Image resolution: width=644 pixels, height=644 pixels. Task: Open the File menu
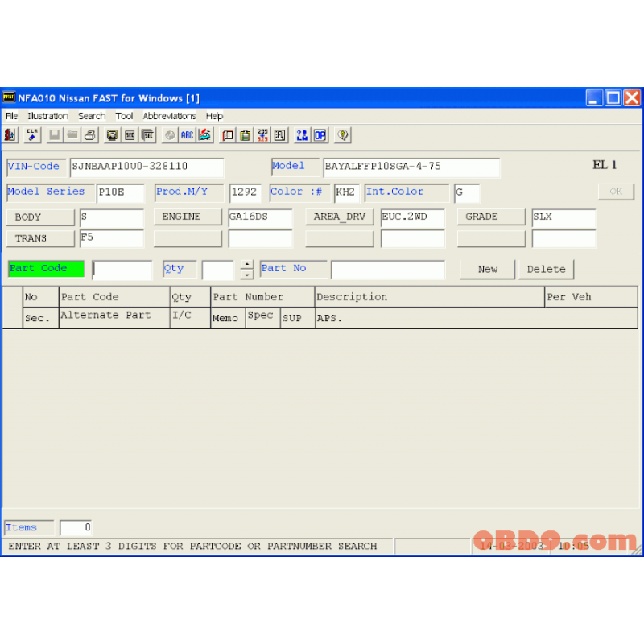pyautogui.click(x=12, y=116)
